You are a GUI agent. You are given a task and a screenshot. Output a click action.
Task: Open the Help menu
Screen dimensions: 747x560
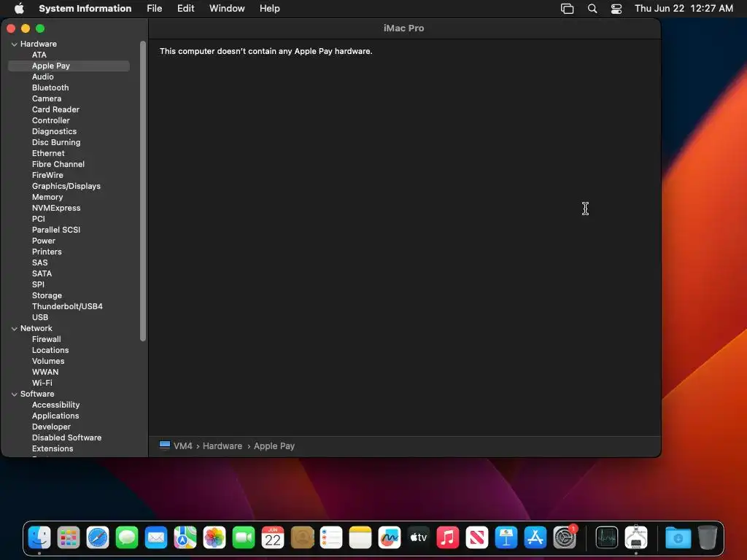(x=270, y=9)
